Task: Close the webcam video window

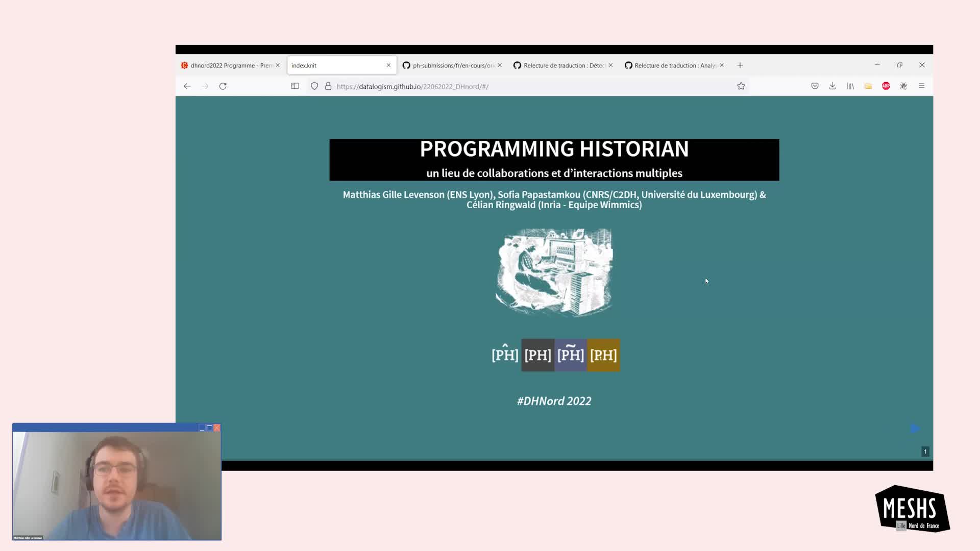Action: pos(217,428)
